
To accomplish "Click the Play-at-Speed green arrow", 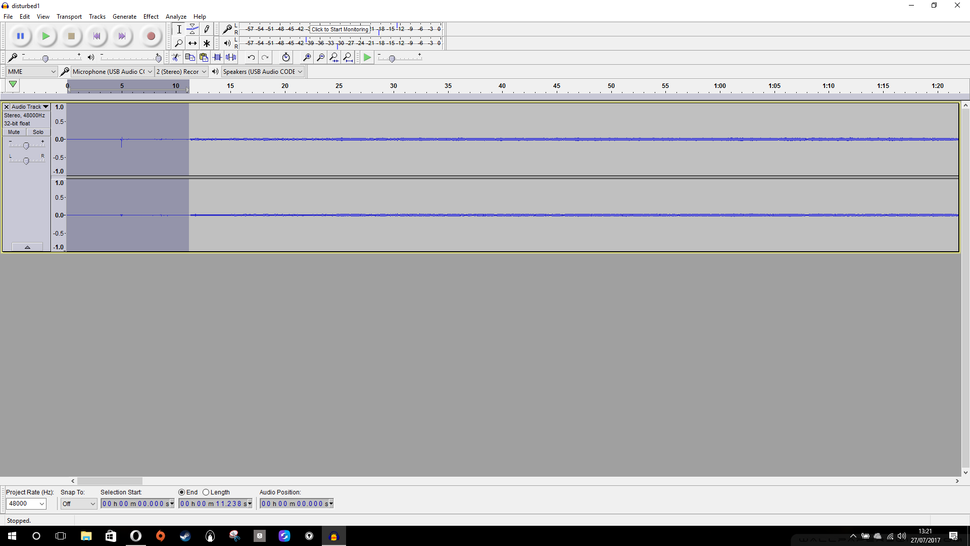I will pos(367,58).
